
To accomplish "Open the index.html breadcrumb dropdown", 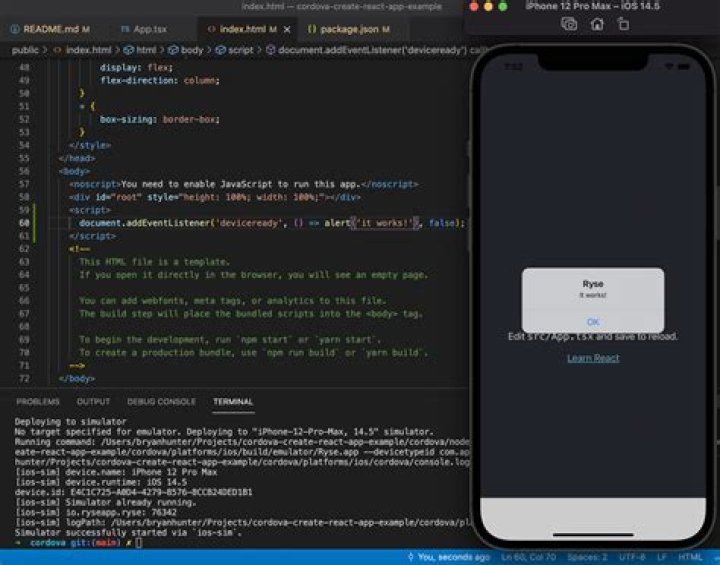I will tap(83, 50).
